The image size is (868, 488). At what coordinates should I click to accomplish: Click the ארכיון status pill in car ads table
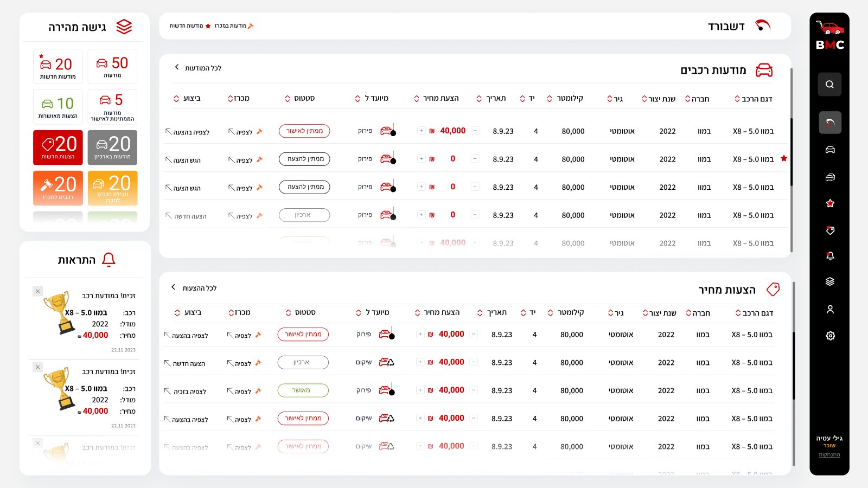click(x=304, y=215)
